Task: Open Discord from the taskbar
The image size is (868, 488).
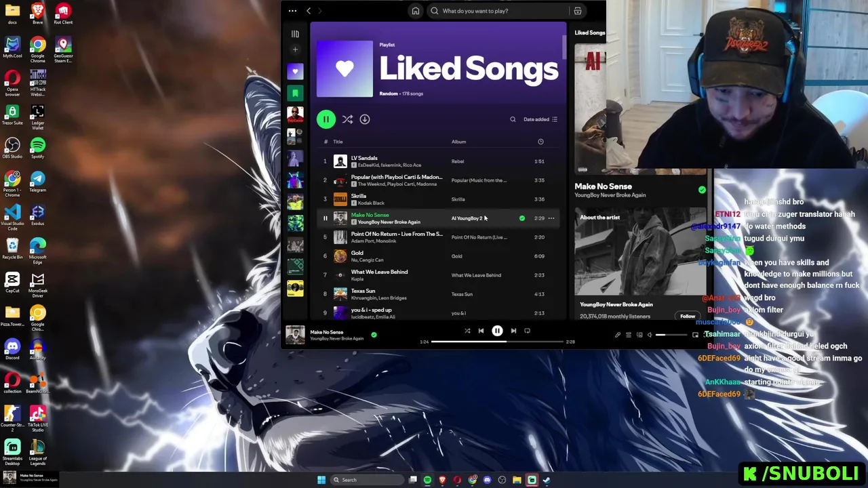Action: click(x=487, y=480)
